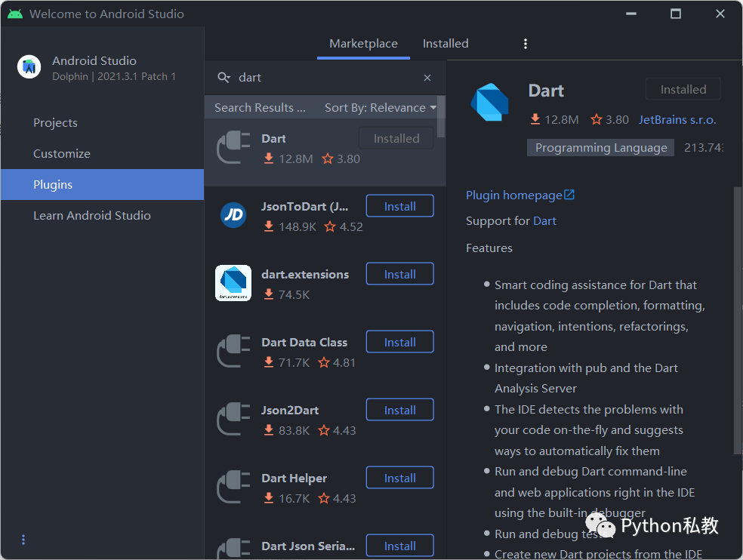
Task: Expand the Search Results header
Action: (x=261, y=107)
